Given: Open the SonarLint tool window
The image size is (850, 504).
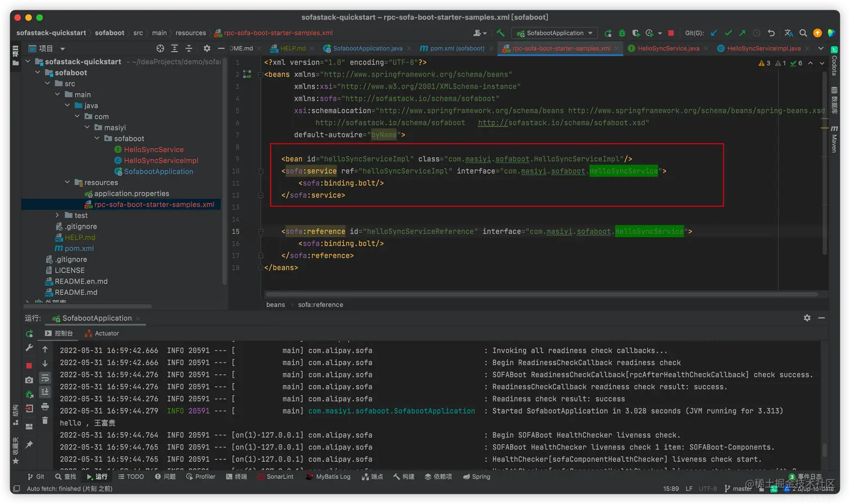Looking at the screenshot, I should [x=275, y=476].
